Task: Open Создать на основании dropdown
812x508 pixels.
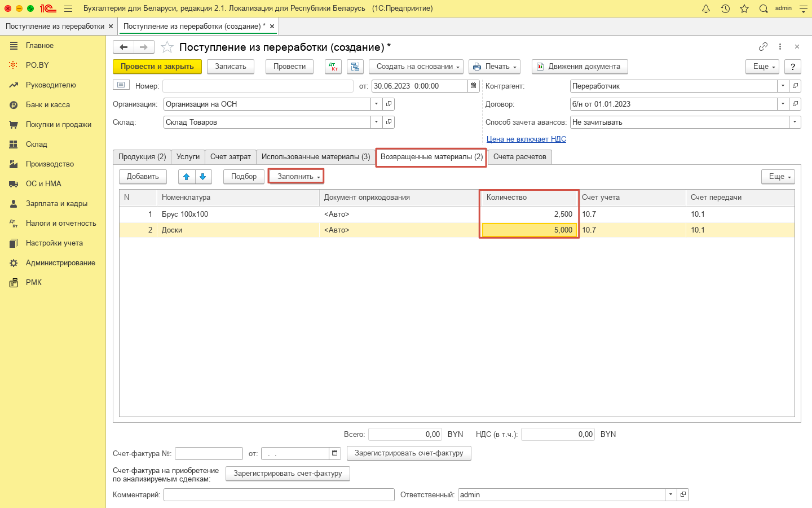Action: (x=416, y=67)
